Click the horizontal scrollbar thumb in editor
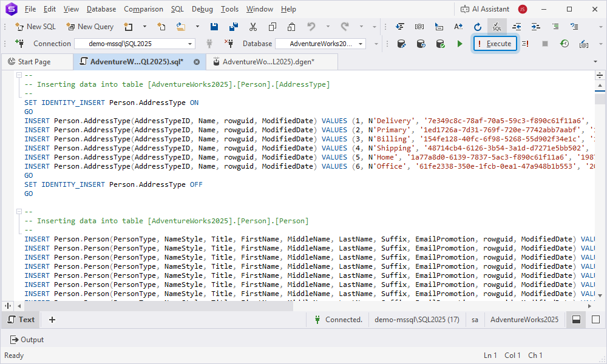The width and height of the screenshot is (607, 364). 158,306
